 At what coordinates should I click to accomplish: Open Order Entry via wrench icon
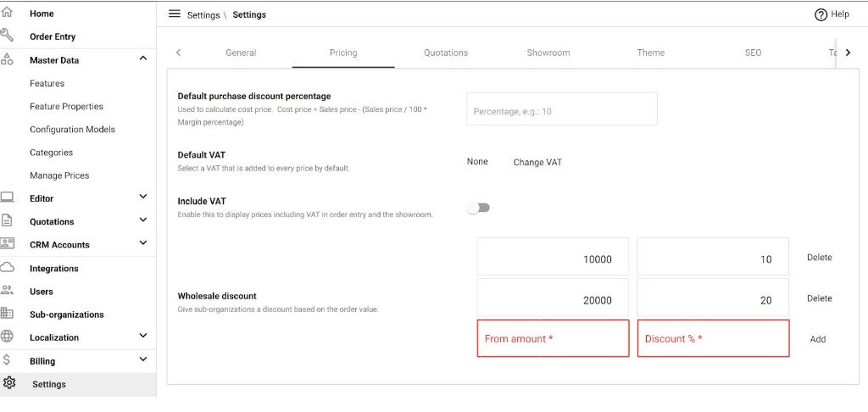click(x=7, y=36)
